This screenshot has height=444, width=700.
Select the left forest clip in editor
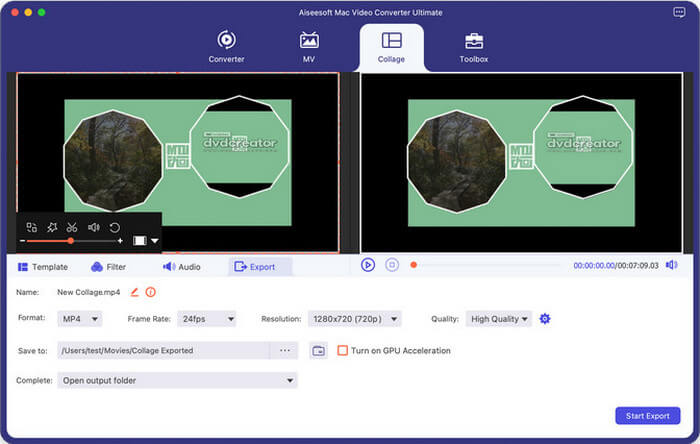tap(113, 161)
